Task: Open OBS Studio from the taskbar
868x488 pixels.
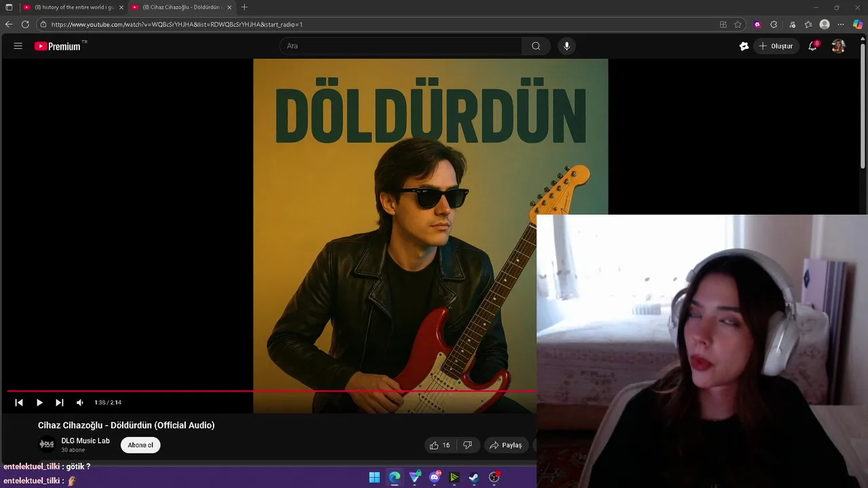Action: coord(494,477)
